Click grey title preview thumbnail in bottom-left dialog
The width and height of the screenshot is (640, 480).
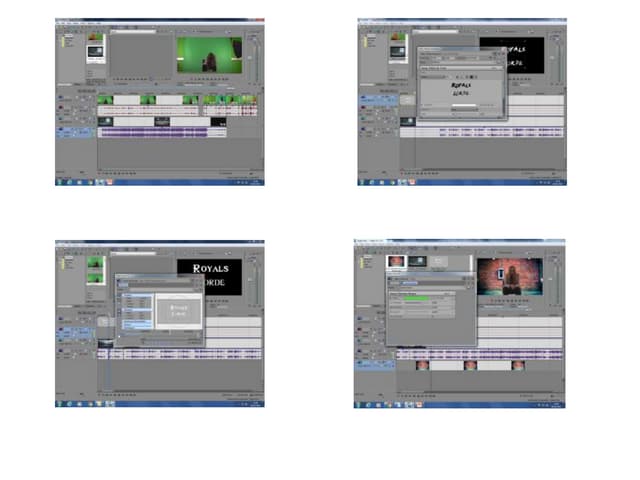(x=178, y=311)
